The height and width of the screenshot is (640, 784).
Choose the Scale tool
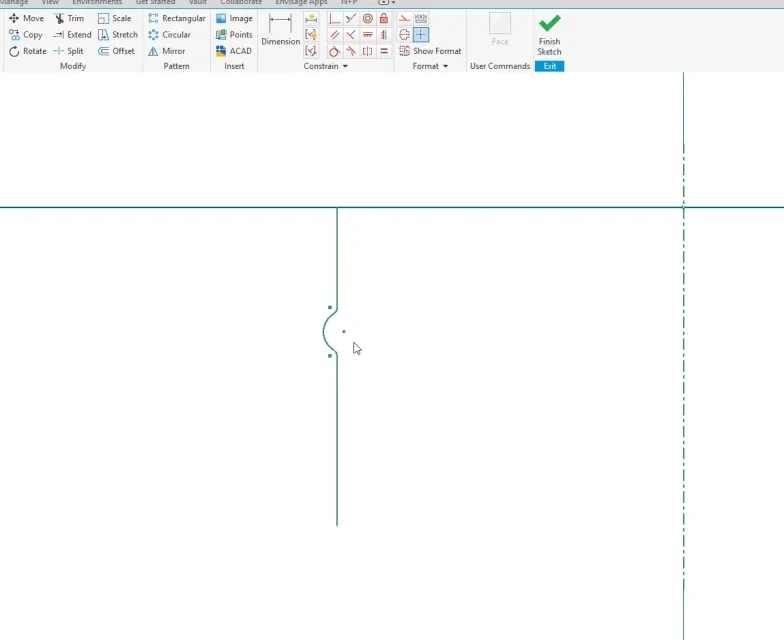pos(114,18)
